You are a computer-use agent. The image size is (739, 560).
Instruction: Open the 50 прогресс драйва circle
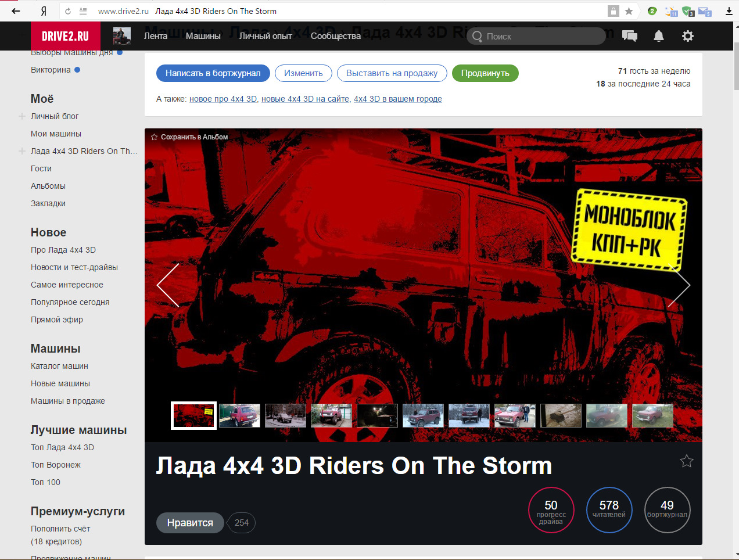551,510
